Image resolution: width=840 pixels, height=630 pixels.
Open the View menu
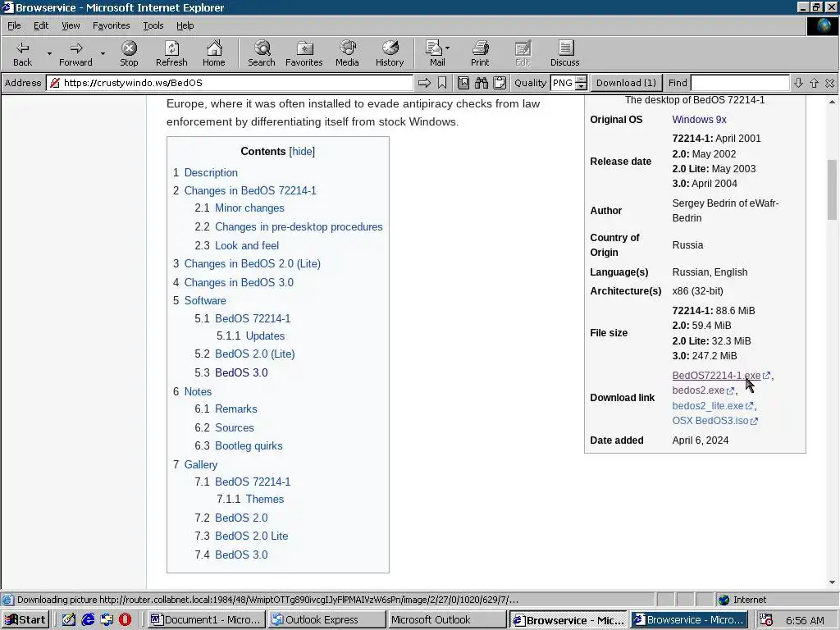pyautogui.click(x=71, y=25)
